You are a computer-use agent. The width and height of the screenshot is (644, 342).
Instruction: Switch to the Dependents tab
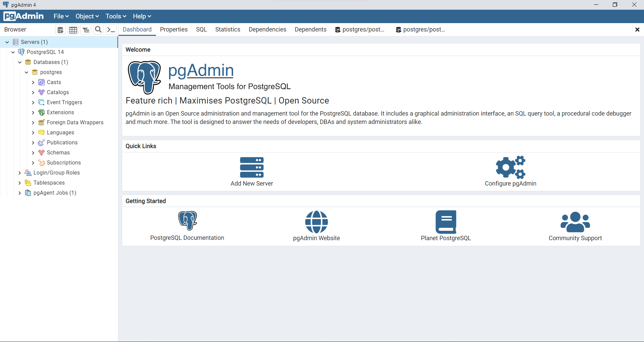pyautogui.click(x=311, y=29)
